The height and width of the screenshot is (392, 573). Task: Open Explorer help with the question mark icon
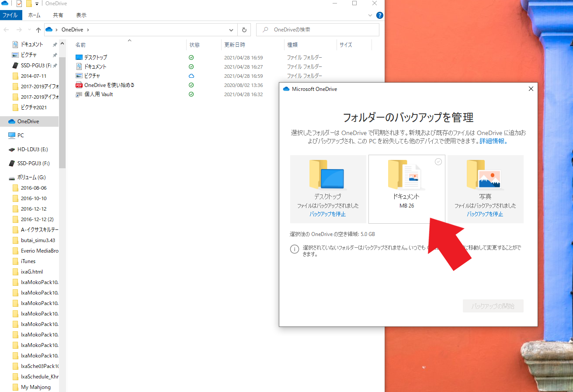click(379, 15)
